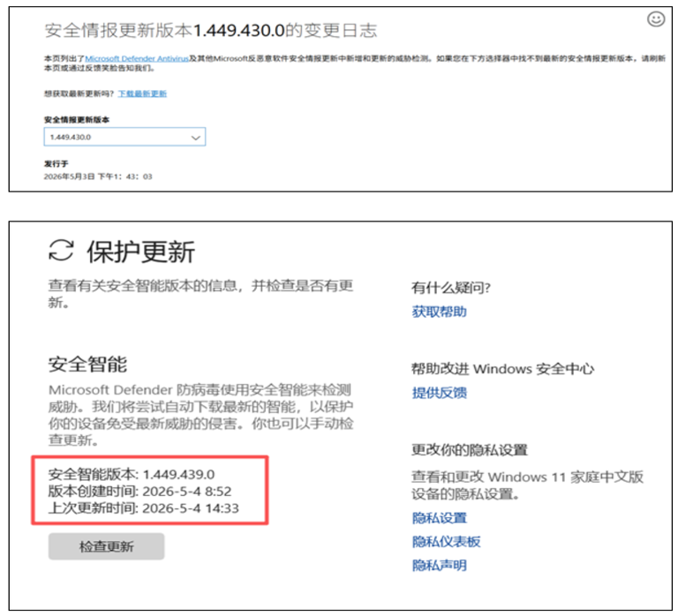The width and height of the screenshot is (678, 616).
Task: Open the 隐私仪表板 link
Action: click(x=446, y=542)
